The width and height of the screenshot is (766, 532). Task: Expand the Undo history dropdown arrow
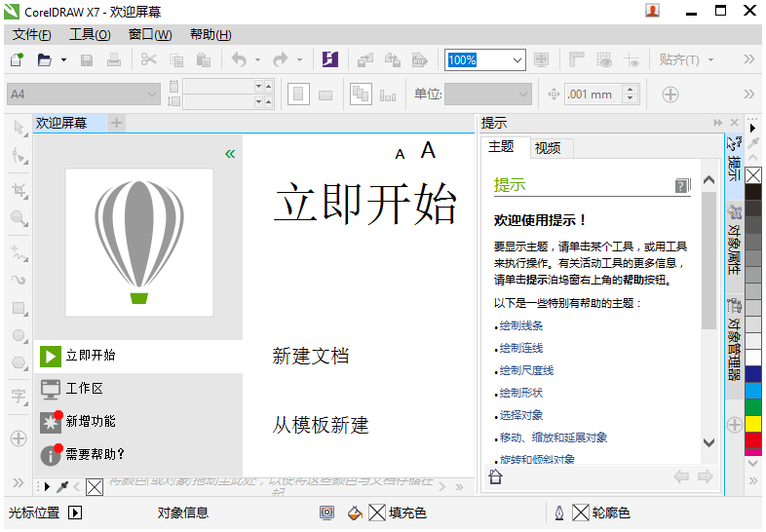257,60
